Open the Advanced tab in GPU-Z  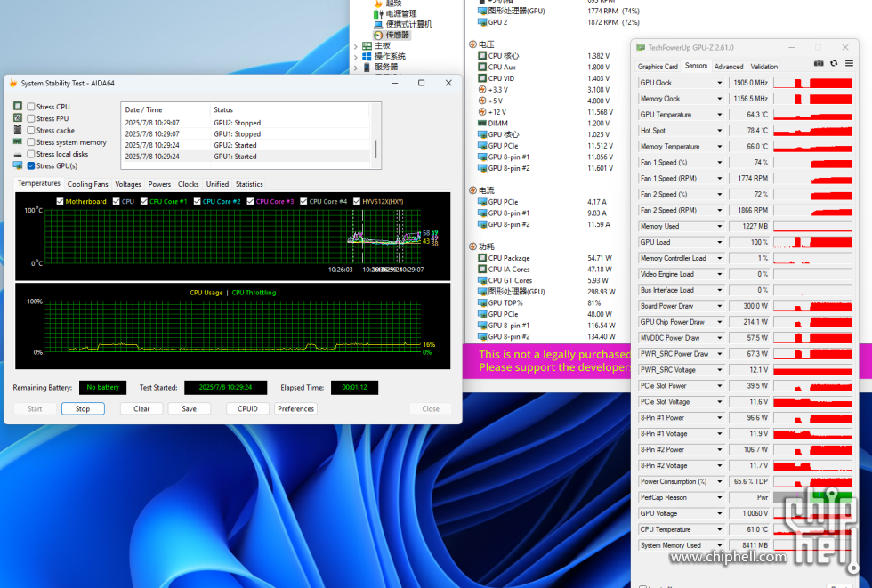[x=729, y=67]
